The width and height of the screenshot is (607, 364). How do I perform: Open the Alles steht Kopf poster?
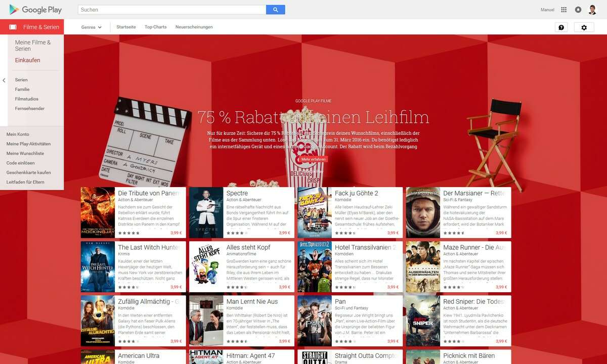(x=206, y=266)
